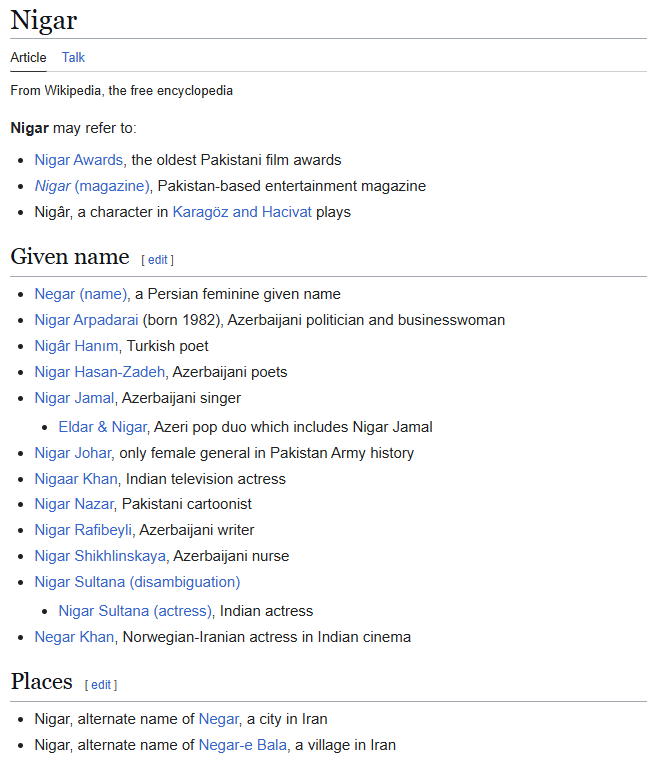Viewport: 647px width, 770px height.
Task: Click 'From Wikipedia, the free encyclopedia' text
Action: [122, 91]
